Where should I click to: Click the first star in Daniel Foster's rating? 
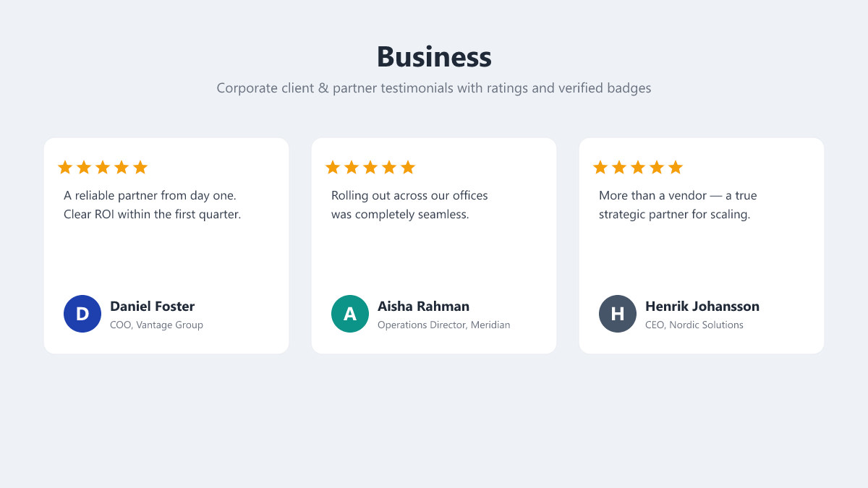[x=65, y=168]
